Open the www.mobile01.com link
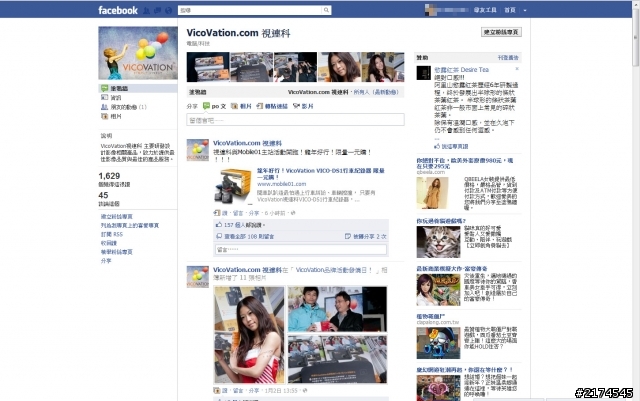The width and height of the screenshot is (640, 401). coord(282,184)
